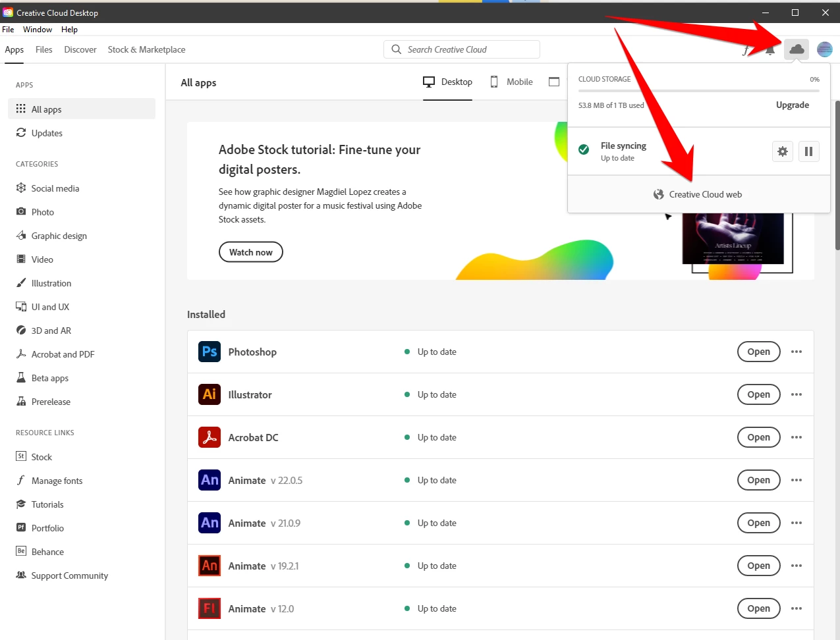
Task: Click the Animate v 21.0.9 icon
Action: (x=210, y=523)
